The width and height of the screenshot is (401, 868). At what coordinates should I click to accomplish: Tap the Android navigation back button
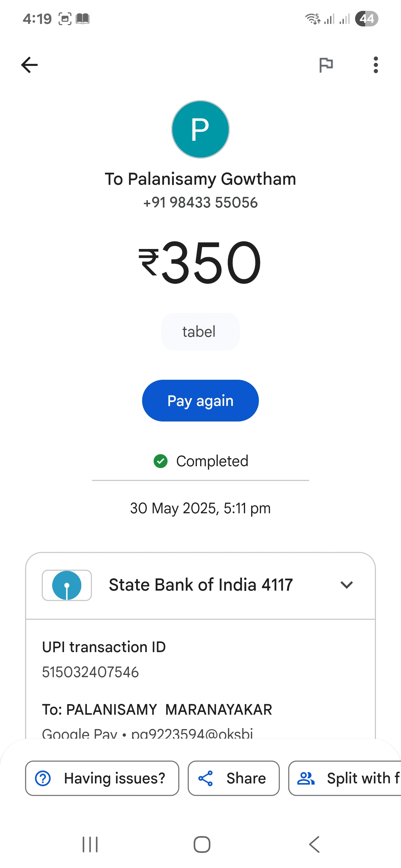[x=314, y=844]
